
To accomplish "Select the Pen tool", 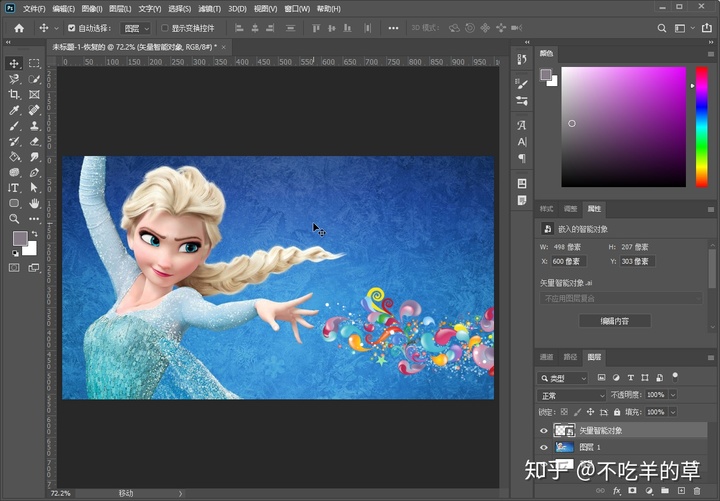I will coord(34,173).
